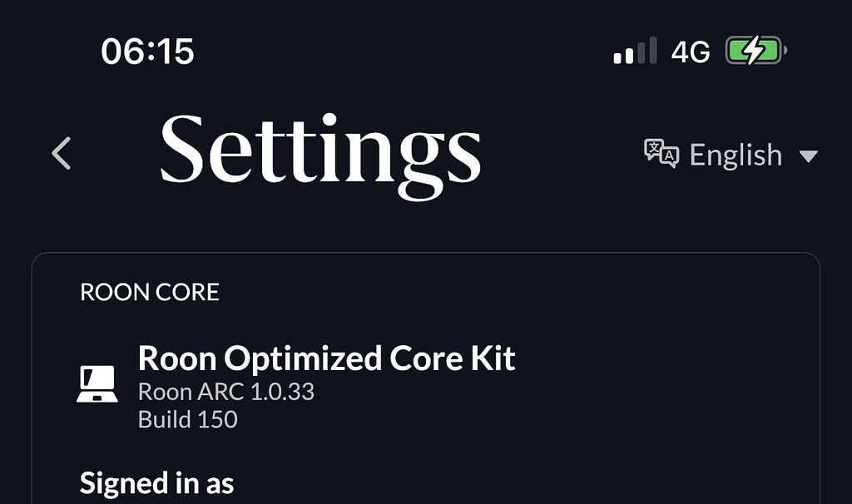Click the translation language icon

(661, 153)
